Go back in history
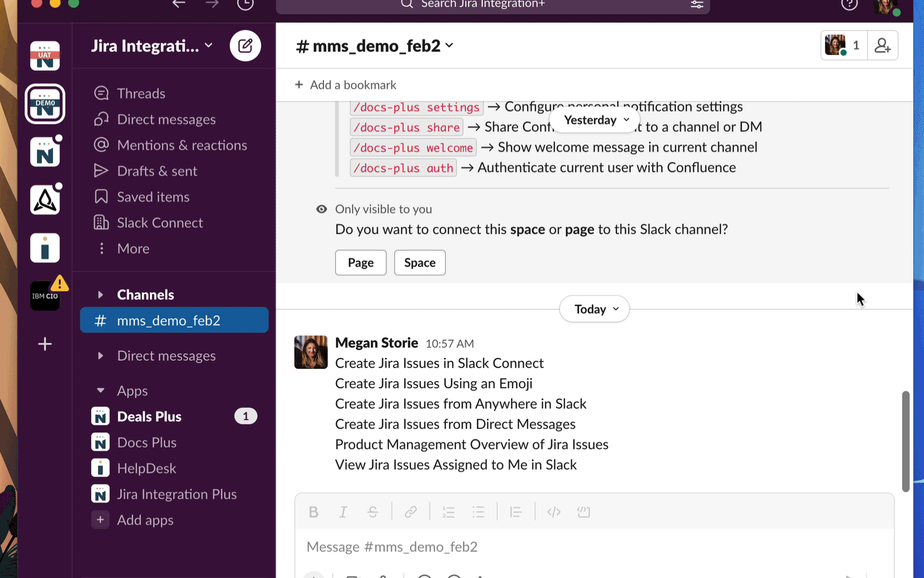Viewport: 924px width, 578px height. (x=179, y=4)
